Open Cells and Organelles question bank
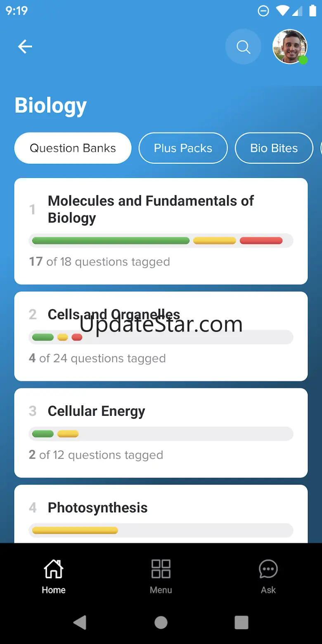Image resolution: width=322 pixels, height=644 pixels. pyautogui.click(x=114, y=315)
